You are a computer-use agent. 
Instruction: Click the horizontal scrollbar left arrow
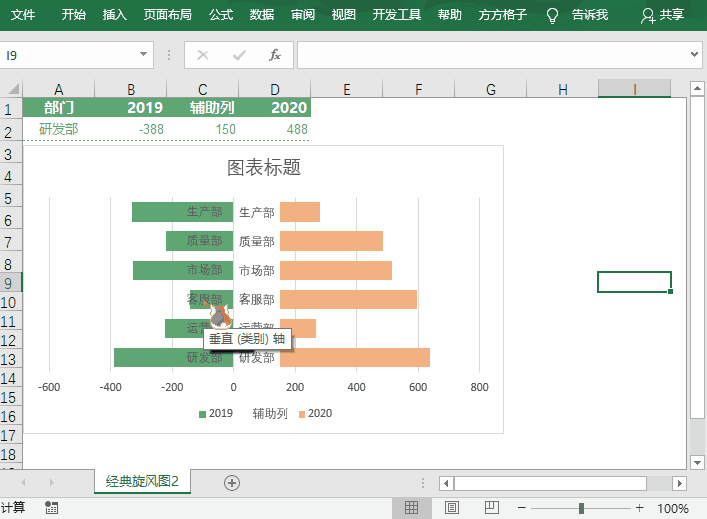446,483
